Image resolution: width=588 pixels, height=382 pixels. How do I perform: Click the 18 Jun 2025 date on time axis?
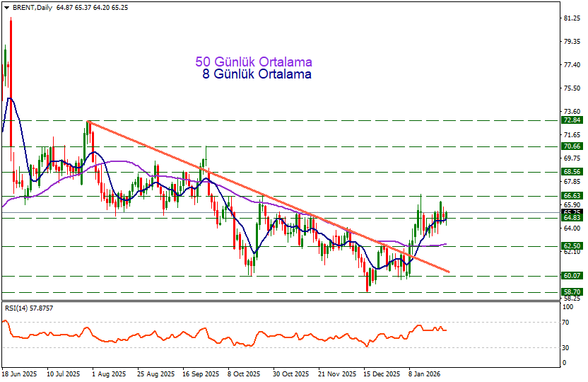point(19,373)
